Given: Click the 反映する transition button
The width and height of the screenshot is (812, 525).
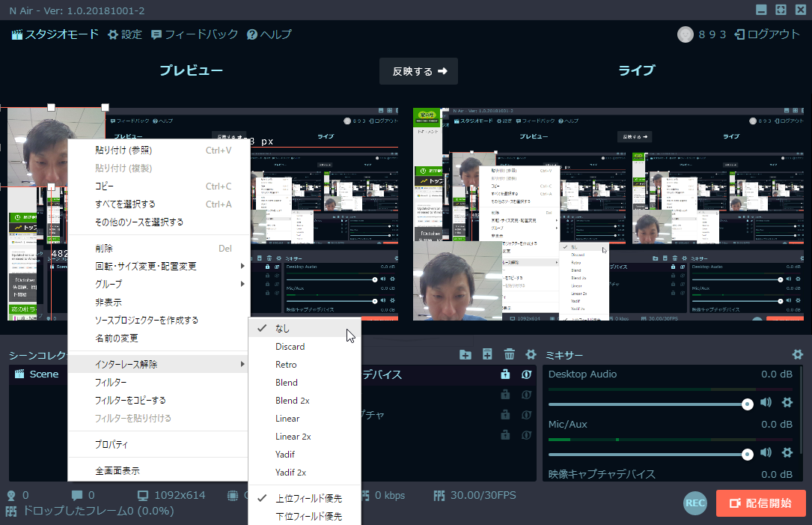Looking at the screenshot, I should pos(419,71).
